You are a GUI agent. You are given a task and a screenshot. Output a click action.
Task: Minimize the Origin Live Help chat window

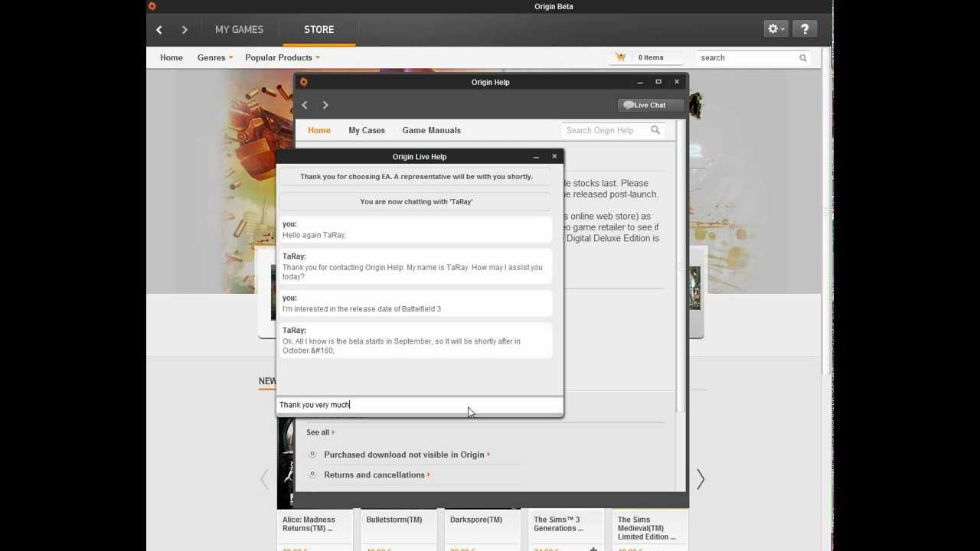tap(536, 157)
